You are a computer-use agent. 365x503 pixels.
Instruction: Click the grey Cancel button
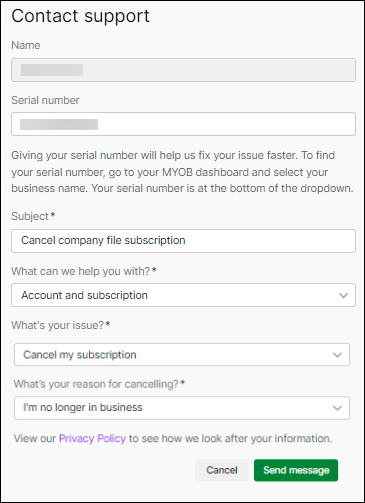tap(222, 470)
